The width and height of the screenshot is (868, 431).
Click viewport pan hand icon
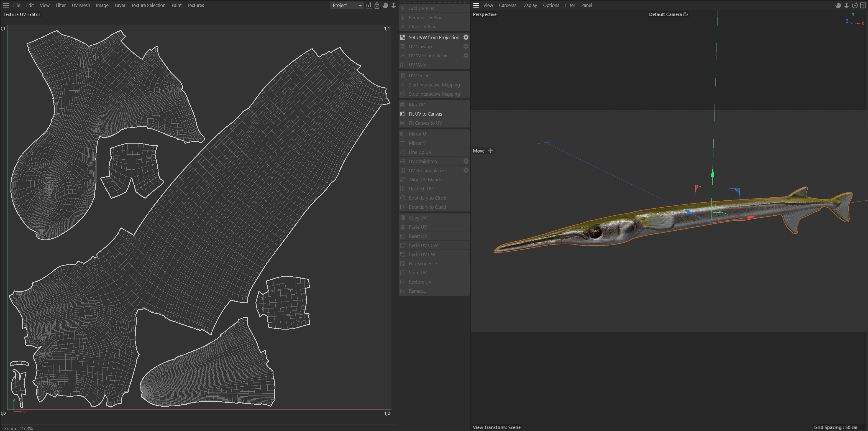click(838, 5)
